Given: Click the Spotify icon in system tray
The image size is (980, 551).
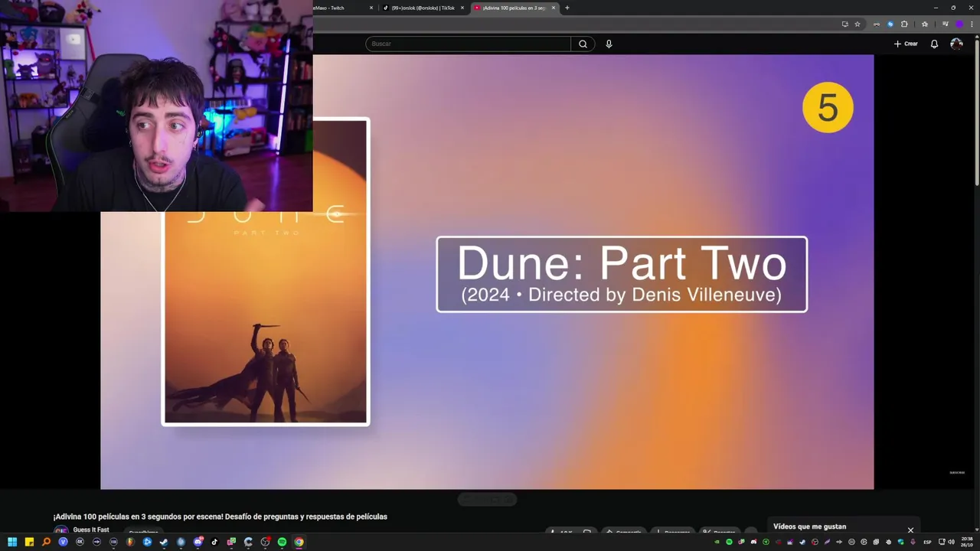Looking at the screenshot, I should click(729, 542).
